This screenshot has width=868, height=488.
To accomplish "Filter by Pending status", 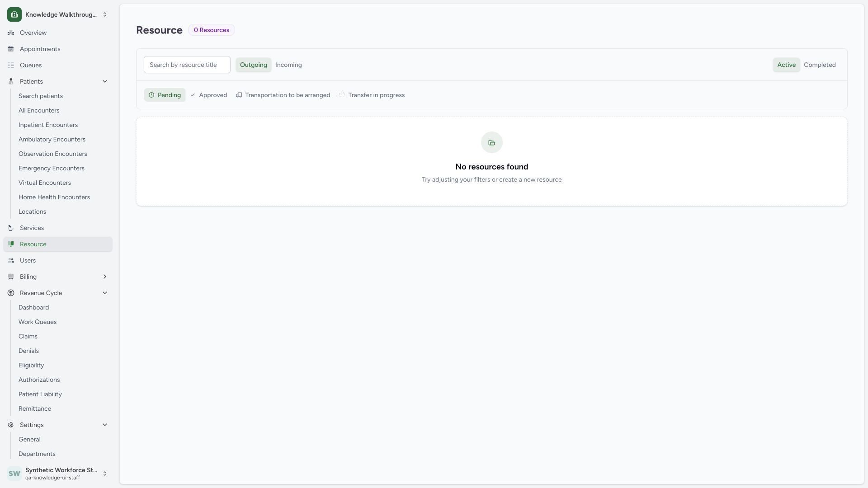I will (165, 95).
